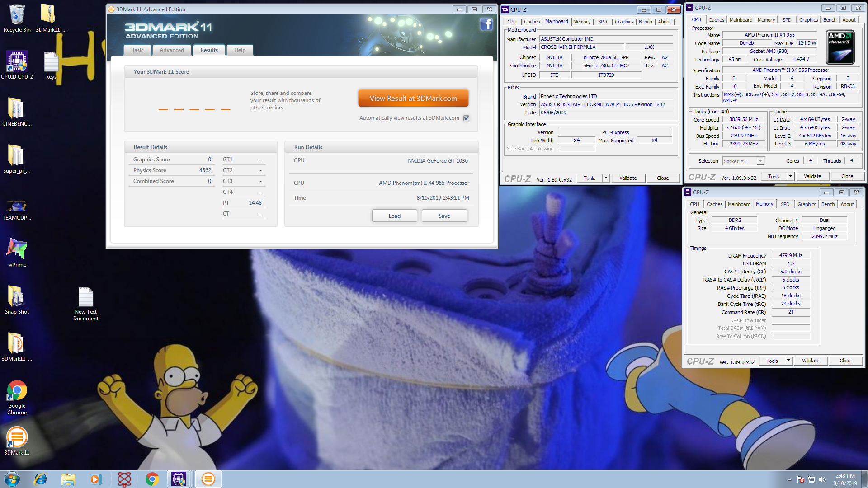
Task: Click the NVIDIA GeForce GT 1030 GPU text
Action: (438, 161)
